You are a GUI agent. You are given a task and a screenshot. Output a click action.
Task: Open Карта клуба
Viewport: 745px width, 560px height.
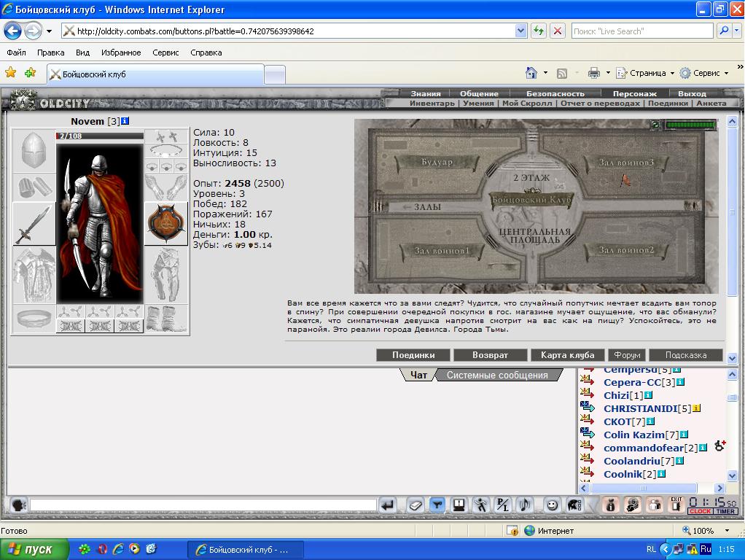click(567, 355)
